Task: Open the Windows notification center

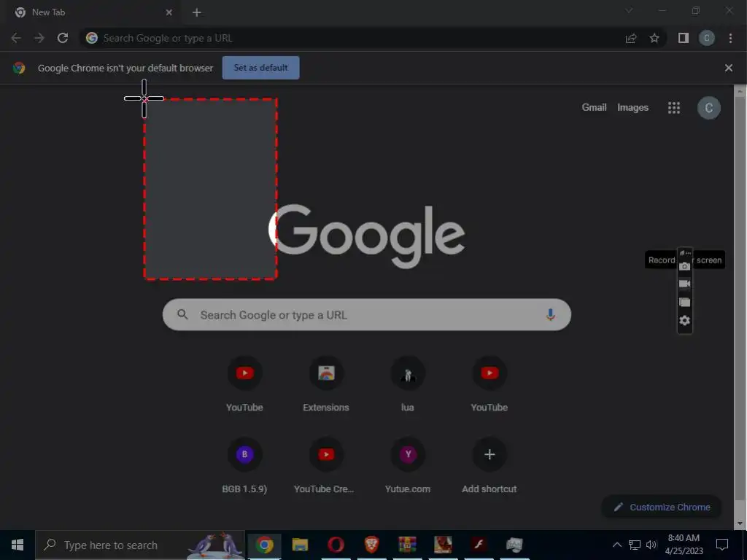Action: [x=722, y=545]
